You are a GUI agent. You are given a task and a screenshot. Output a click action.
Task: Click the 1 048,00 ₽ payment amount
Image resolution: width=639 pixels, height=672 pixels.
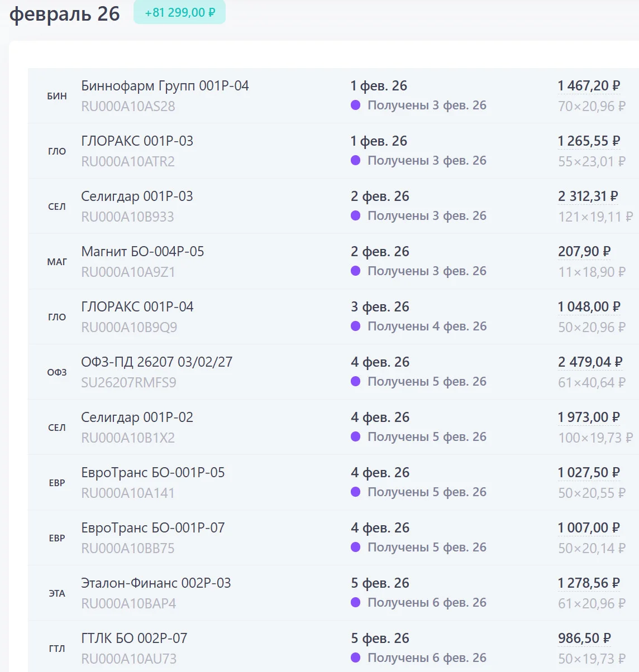click(589, 307)
